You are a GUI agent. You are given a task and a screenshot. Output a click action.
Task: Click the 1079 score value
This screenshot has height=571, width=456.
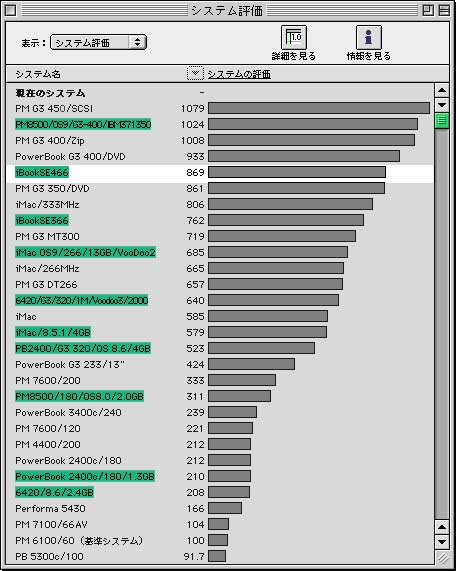click(193, 108)
